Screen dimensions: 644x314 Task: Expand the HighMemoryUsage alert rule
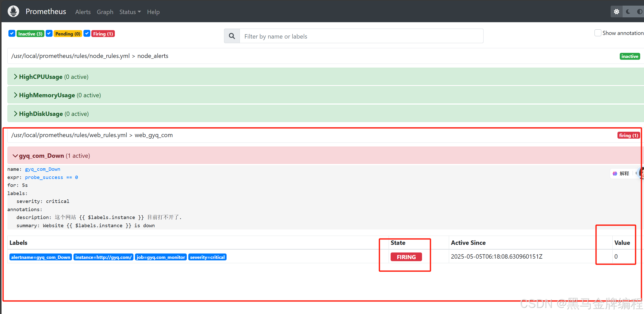47,95
